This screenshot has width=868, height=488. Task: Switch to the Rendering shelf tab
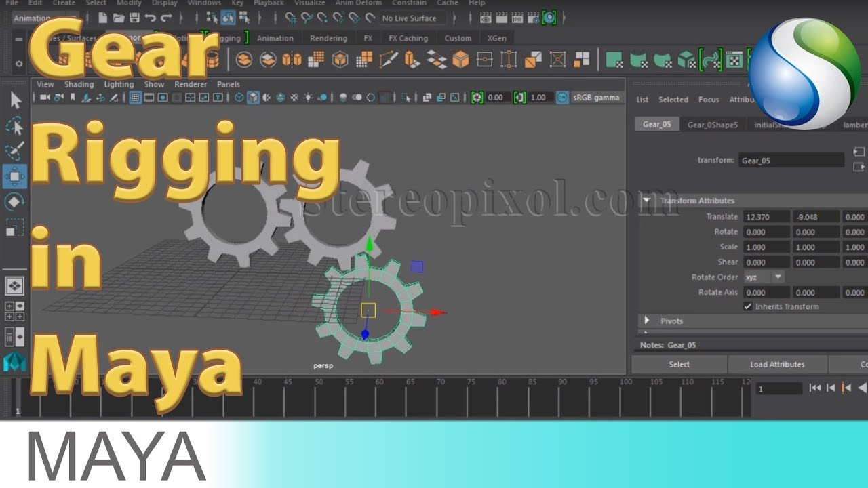(328, 38)
